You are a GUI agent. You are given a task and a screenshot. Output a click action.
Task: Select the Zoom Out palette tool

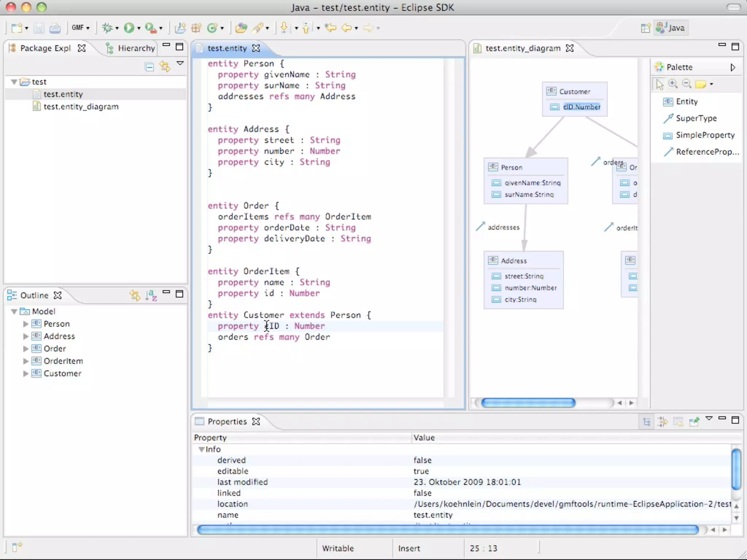686,84
